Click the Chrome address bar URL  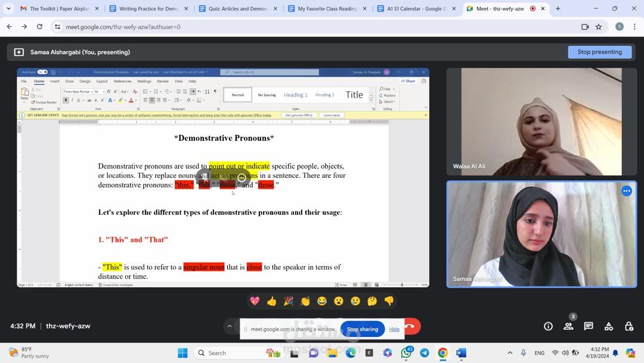[123, 27]
